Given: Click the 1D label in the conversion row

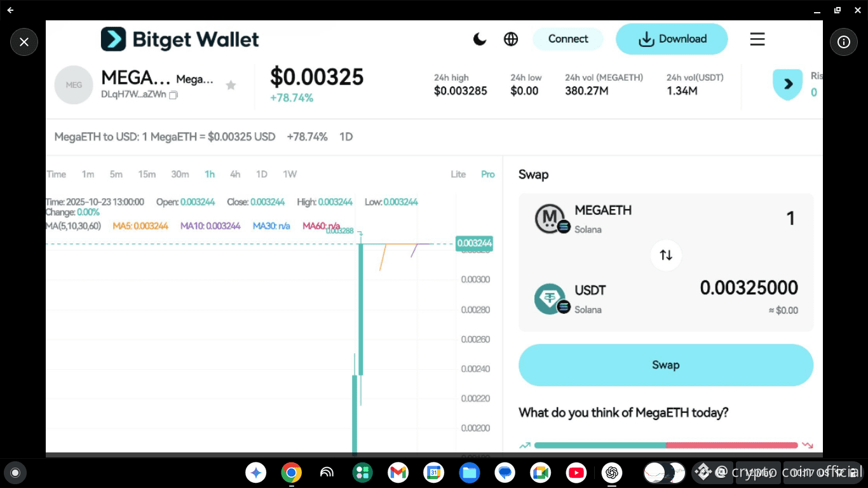Looking at the screenshot, I should pos(346,137).
